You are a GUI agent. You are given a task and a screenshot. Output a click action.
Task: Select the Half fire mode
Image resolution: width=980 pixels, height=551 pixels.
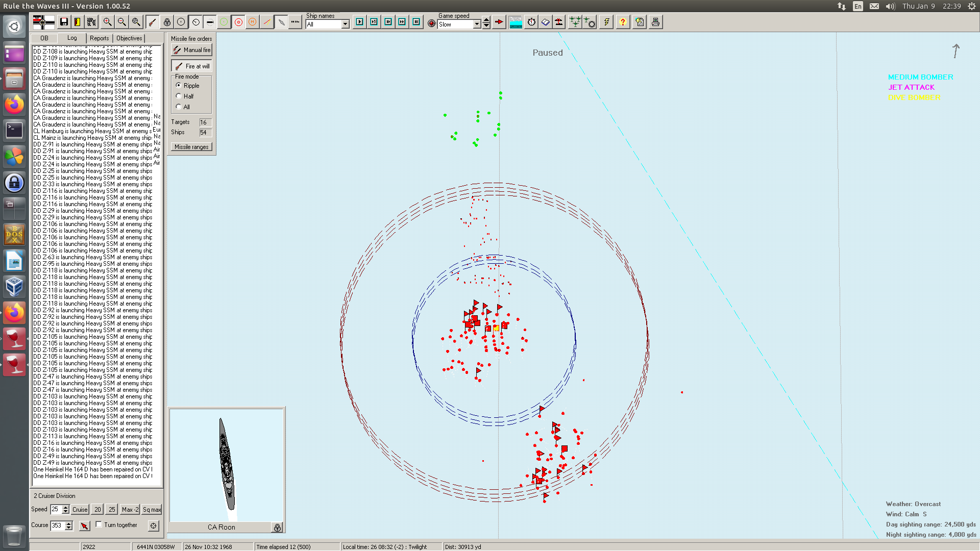(179, 96)
